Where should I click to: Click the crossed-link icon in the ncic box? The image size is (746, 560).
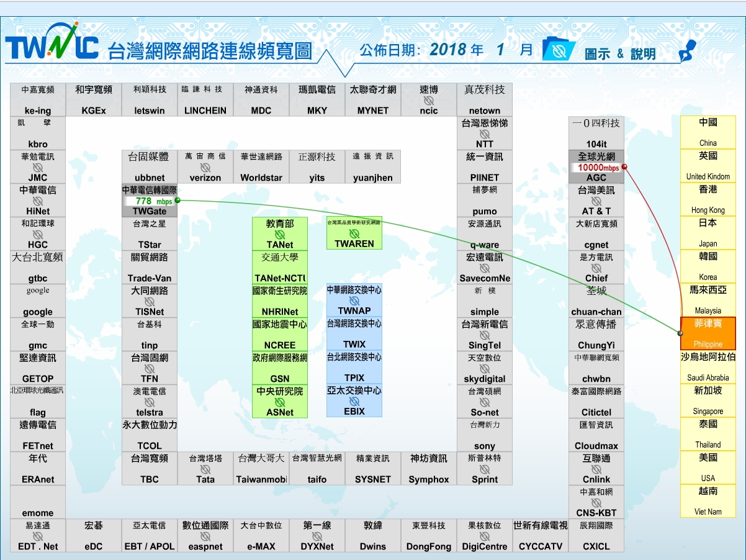[x=429, y=101]
